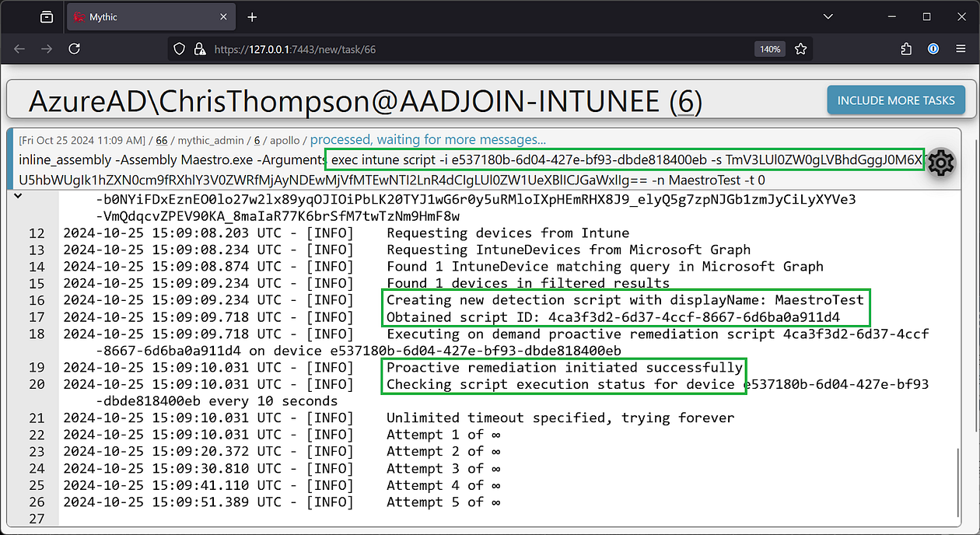
Task: Select Checking script execution status line
Action: coord(657,384)
